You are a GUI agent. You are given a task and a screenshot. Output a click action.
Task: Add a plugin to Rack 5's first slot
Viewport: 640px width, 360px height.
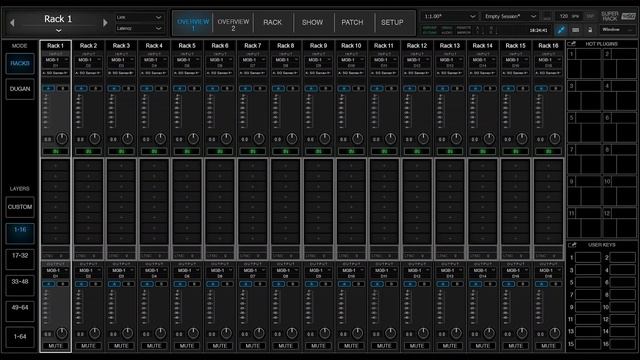pos(187,166)
